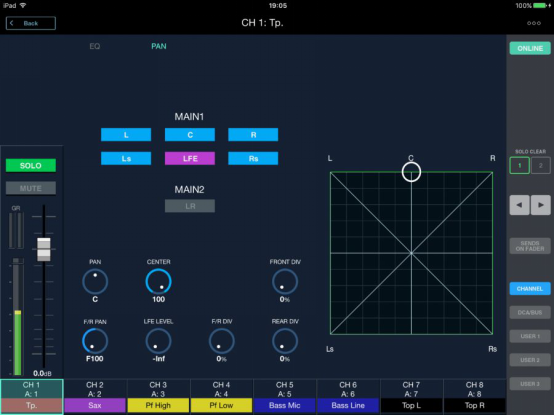Switch to the EQ tab
This screenshot has height=416, width=554.
95,46
